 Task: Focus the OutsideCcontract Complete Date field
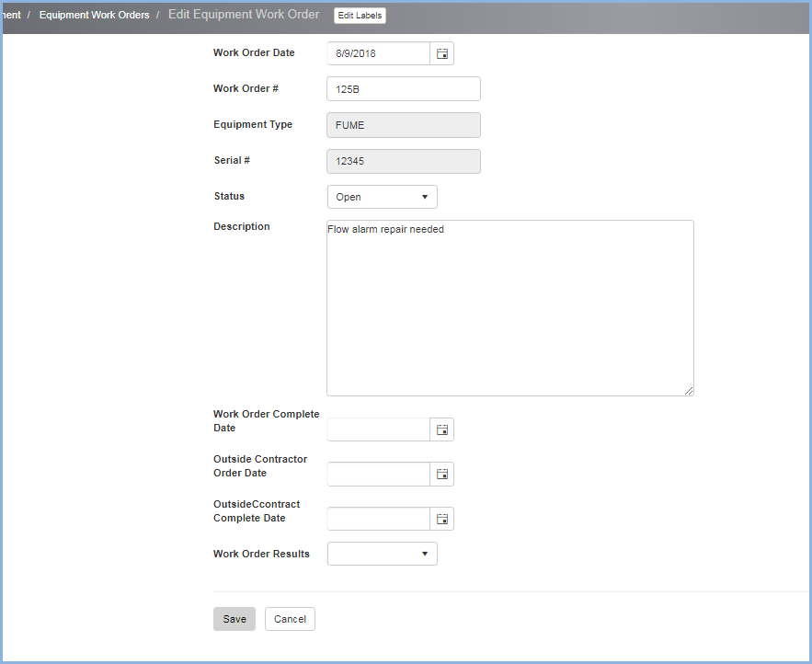(379, 519)
